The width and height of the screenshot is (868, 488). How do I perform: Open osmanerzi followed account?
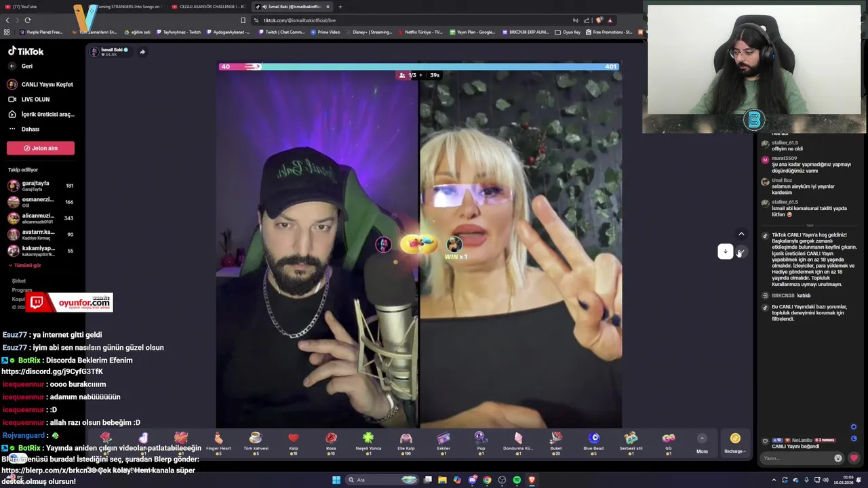[x=41, y=202]
